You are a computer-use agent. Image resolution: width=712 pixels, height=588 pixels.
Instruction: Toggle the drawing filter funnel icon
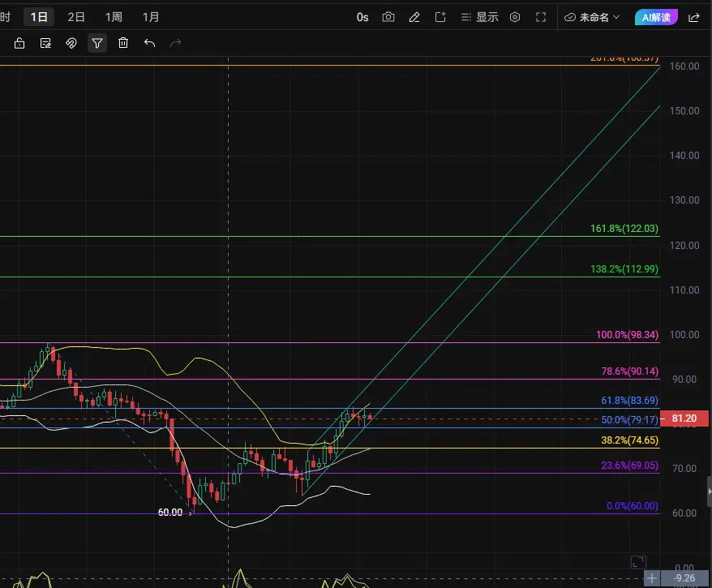click(x=97, y=43)
